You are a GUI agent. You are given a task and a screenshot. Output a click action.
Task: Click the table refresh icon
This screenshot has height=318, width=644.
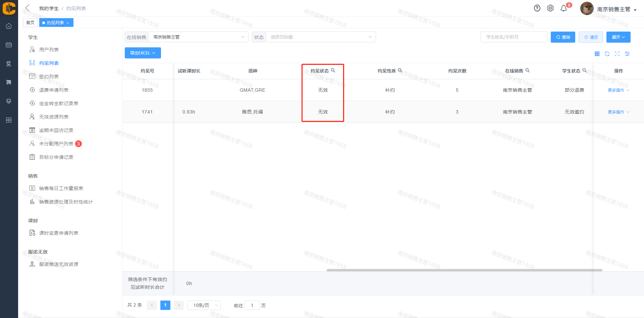pos(607,54)
